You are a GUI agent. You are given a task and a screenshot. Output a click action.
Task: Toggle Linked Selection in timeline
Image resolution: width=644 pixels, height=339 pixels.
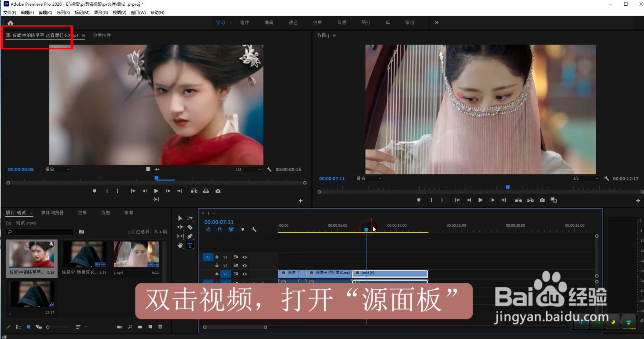pyautogui.click(x=231, y=230)
